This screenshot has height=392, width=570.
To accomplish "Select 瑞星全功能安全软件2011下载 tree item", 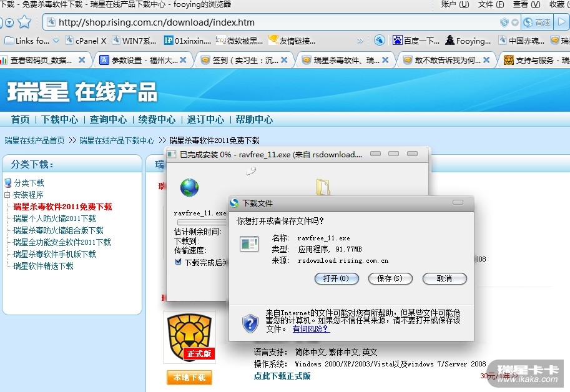I will pos(62,242).
